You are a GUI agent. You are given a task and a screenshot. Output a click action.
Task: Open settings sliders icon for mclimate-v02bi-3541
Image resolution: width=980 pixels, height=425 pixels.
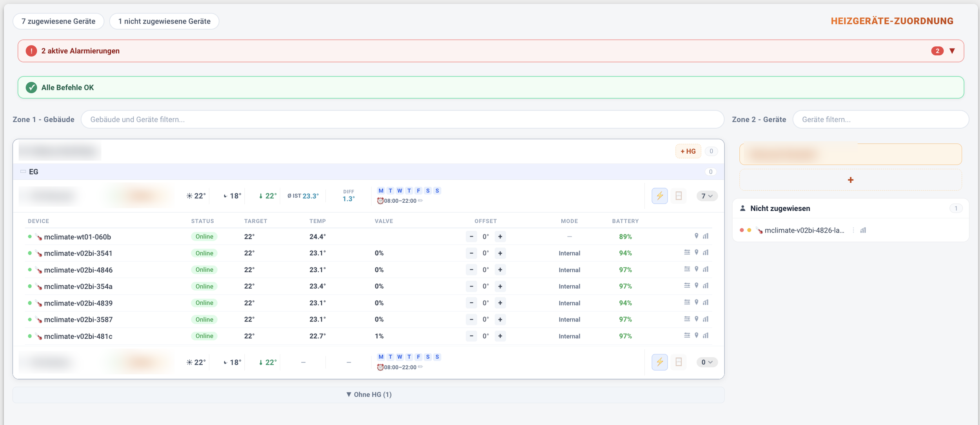click(x=687, y=252)
